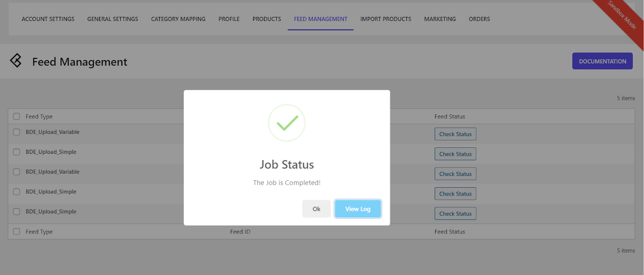Click 'The Job is Completed!' message
This screenshot has width=644, height=275.
coord(287,182)
